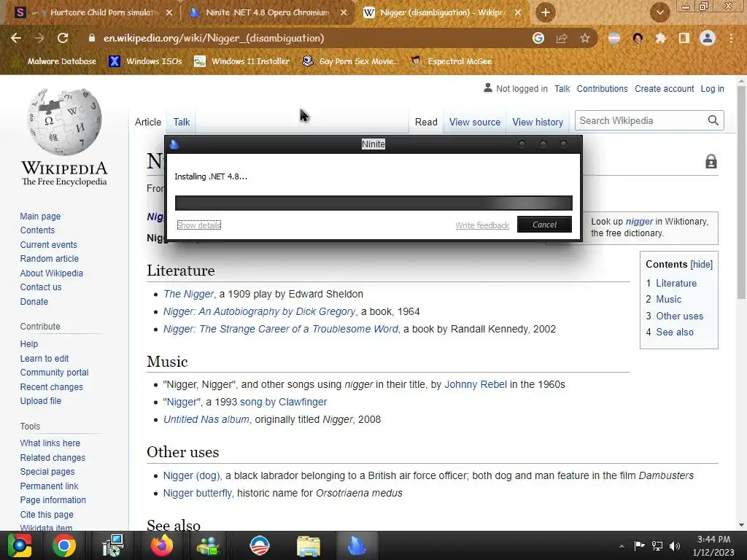View site info via the padlock icon
The width and height of the screenshot is (747, 560).
(92, 38)
